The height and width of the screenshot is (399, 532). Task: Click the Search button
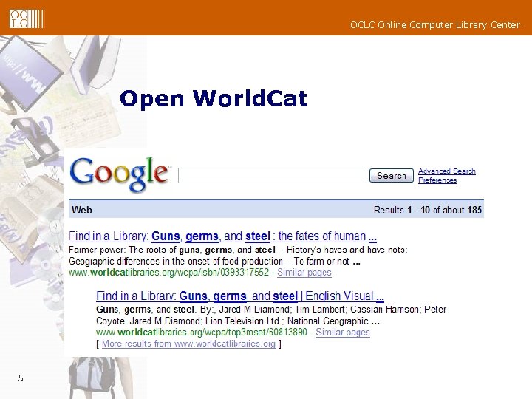point(391,175)
